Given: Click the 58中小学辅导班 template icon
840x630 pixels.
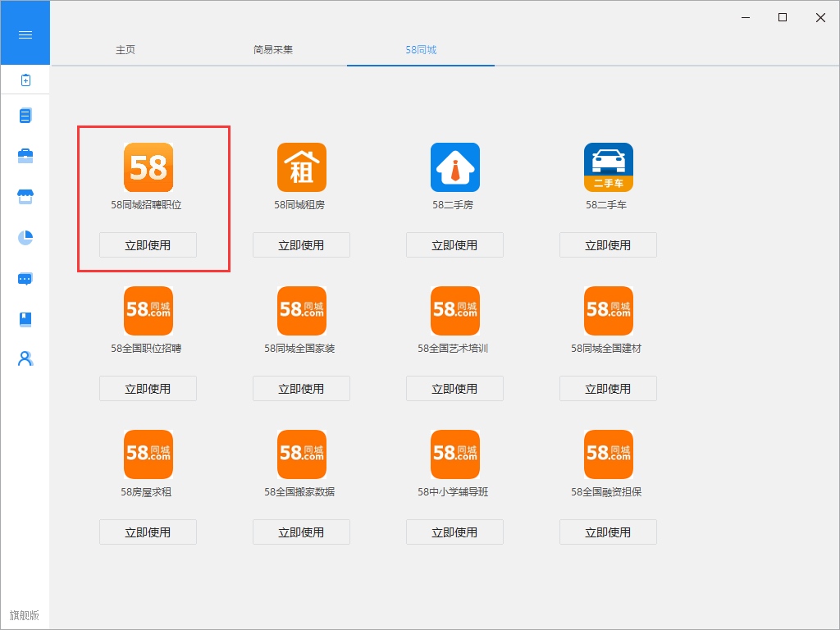Looking at the screenshot, I should pos(454,454).
